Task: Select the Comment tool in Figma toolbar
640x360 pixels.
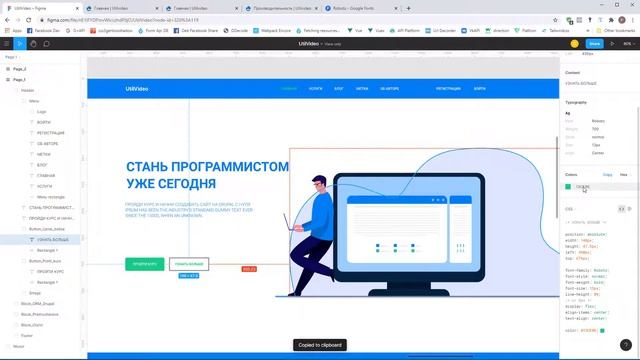Action: [x=47, y=44]
